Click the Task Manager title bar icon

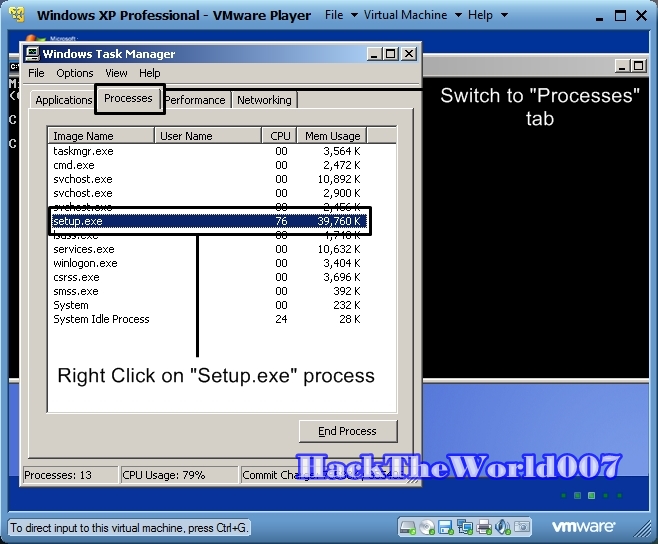[32, 54]
